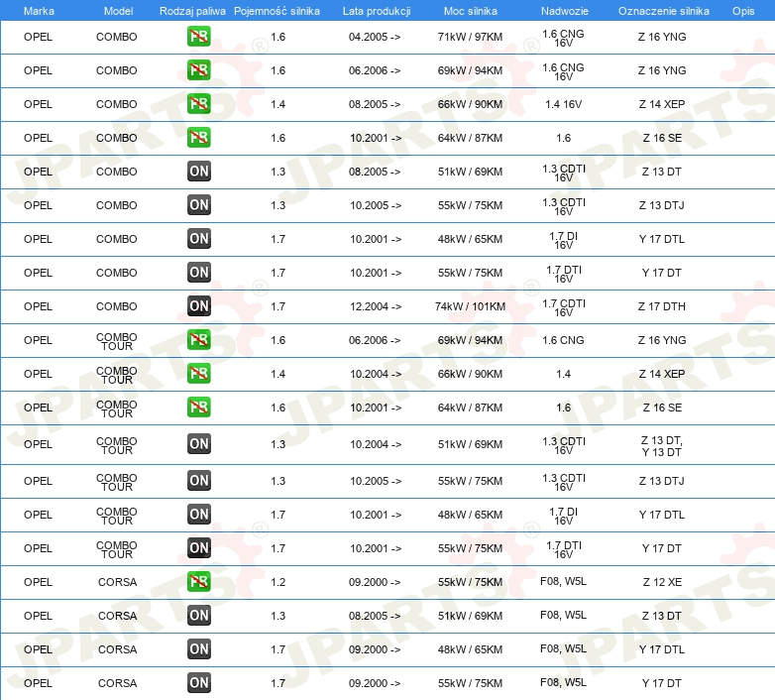The width and height of the screenshot is (775, 700).
Task: Select the '12.2004 ->' production date cell
Action: click(x=376, y=306)
